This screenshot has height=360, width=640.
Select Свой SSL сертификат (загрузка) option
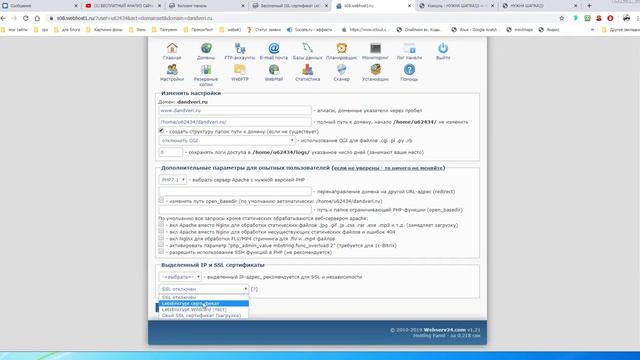[x=204, y=316]
